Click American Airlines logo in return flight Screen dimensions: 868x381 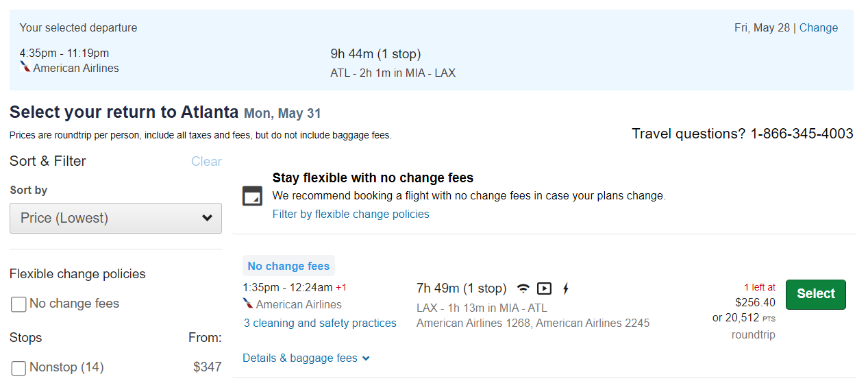[x=248, y=304]
